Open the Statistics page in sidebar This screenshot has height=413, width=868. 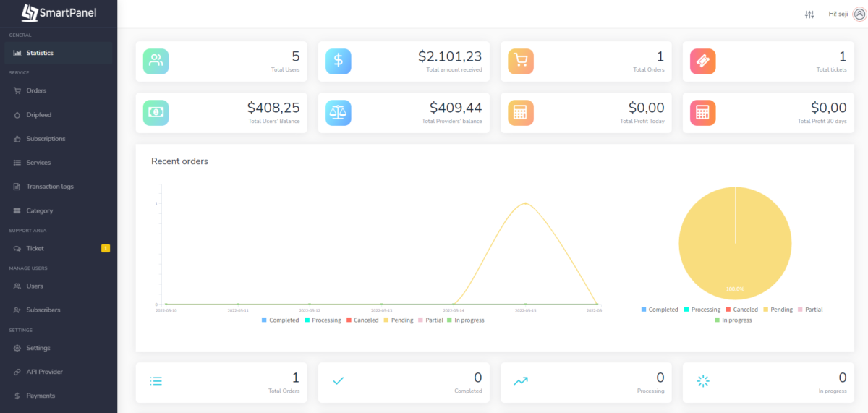58,53
